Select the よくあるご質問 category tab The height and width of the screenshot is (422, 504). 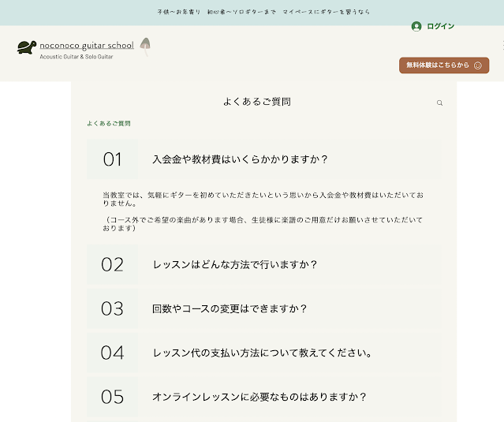pyautogui.click(x=109, y=123)
